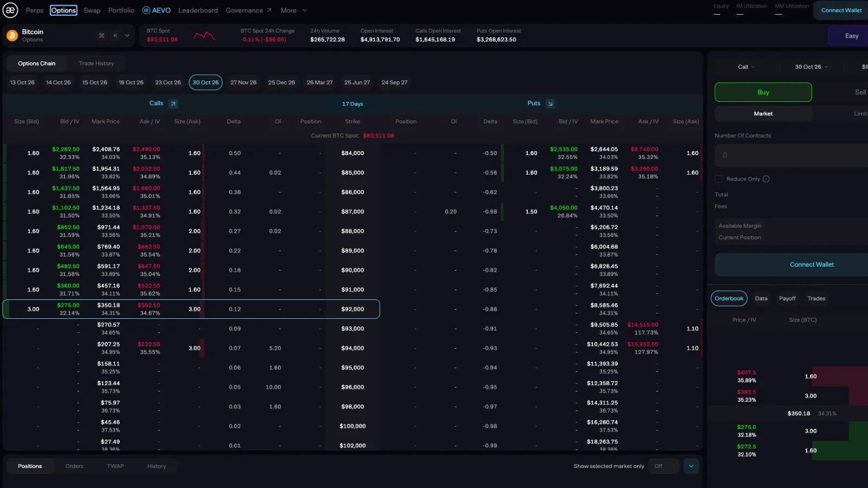The width and height of the screenshot is (868, 488).
Task: Open the 30 Oct 26 expiry dropdown
Action: 811,67
